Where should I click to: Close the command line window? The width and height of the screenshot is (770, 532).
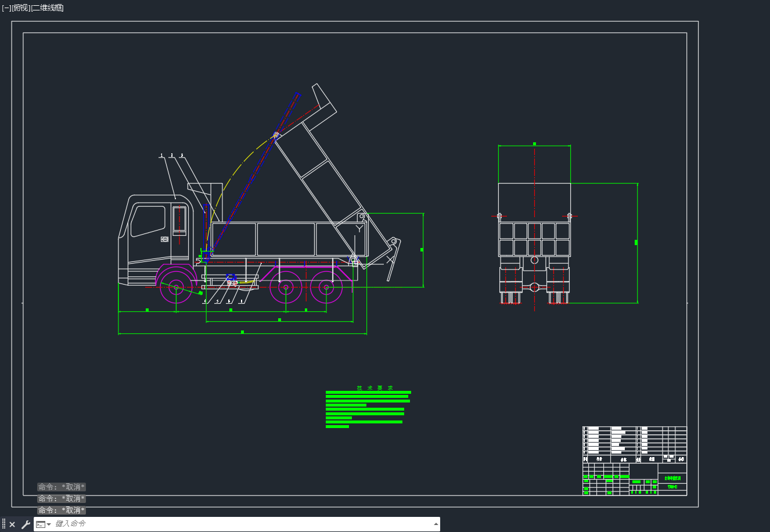click(12, 524)
